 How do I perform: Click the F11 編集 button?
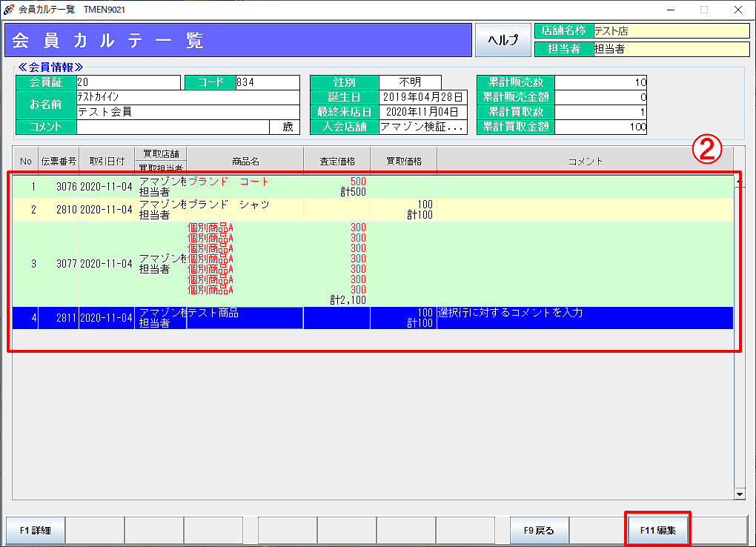(x=657, y=530)
